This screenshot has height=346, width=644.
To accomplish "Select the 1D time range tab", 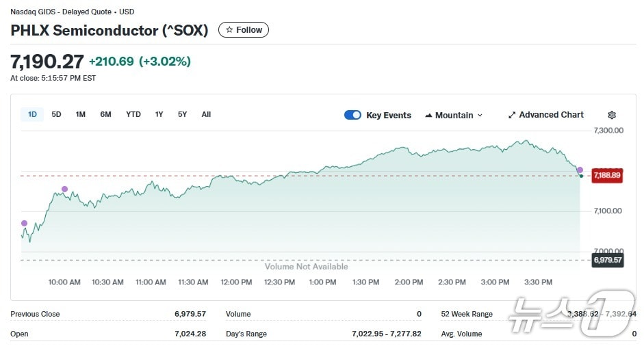I will pos(32,114).
